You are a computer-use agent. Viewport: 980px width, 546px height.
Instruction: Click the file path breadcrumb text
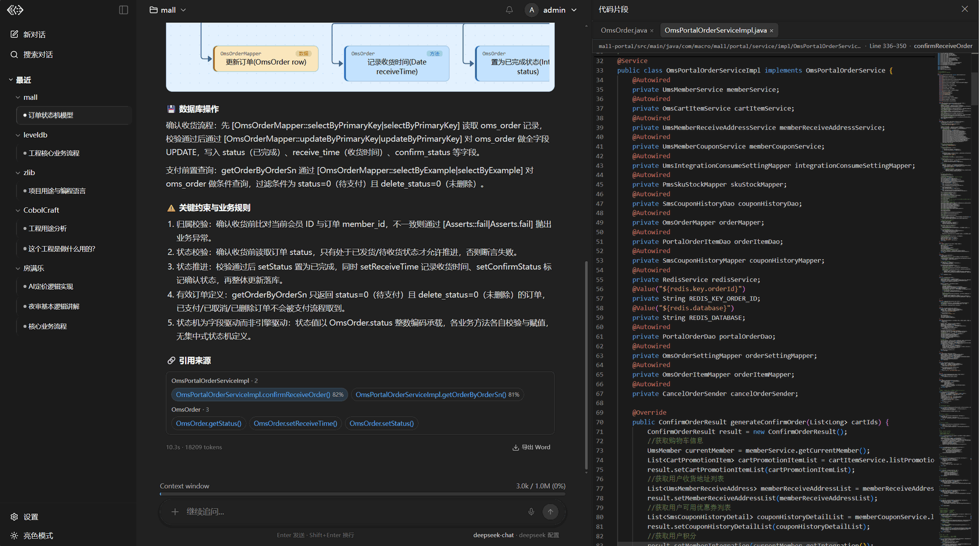730,46
